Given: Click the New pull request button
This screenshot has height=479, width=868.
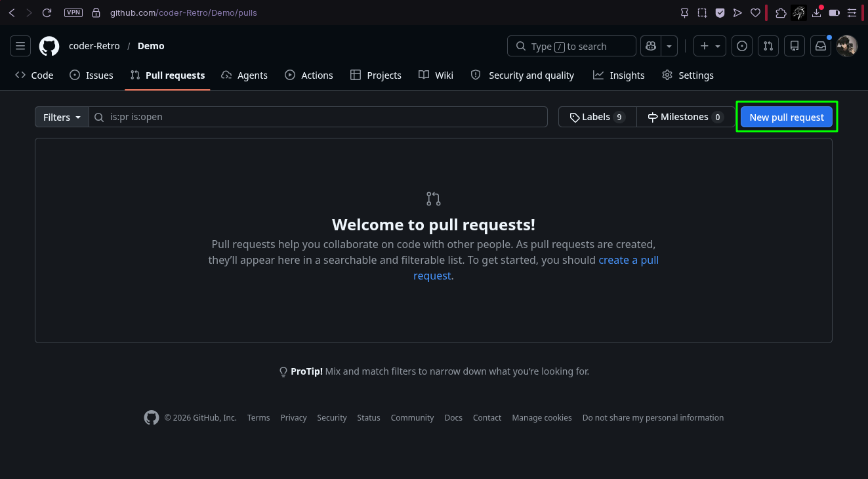Looking at the screenshot, I should click(787, 117).
